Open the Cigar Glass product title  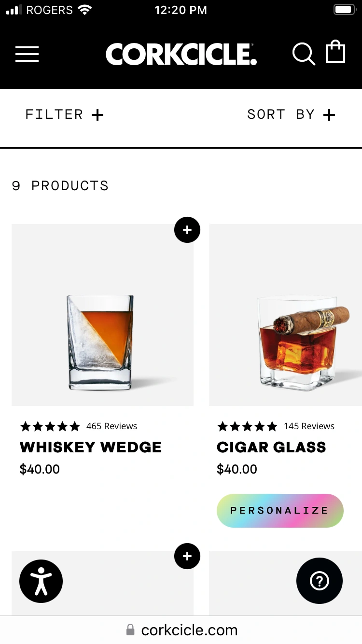click(x=271, y=447)
